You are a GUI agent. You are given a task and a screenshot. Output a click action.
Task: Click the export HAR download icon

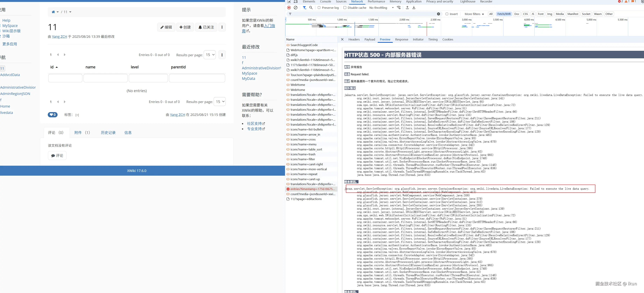pyautogui.click(x=414, y=8)
